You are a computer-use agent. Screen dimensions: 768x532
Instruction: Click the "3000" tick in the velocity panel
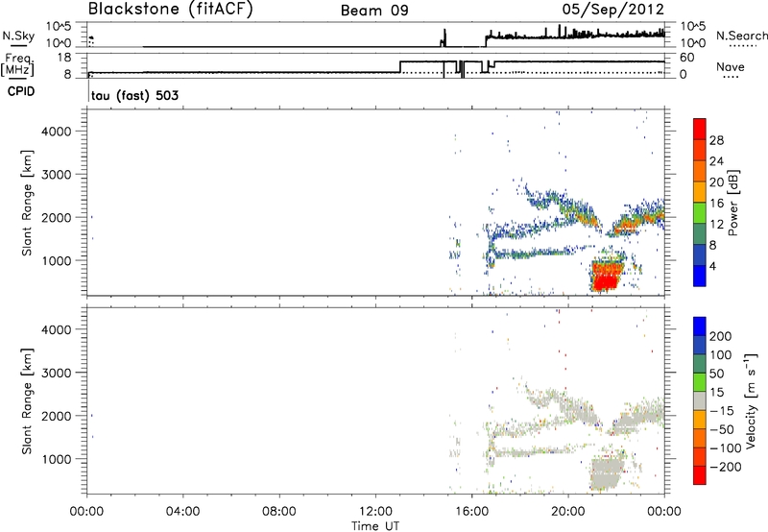pyautogui.click(x=57, y=373)
